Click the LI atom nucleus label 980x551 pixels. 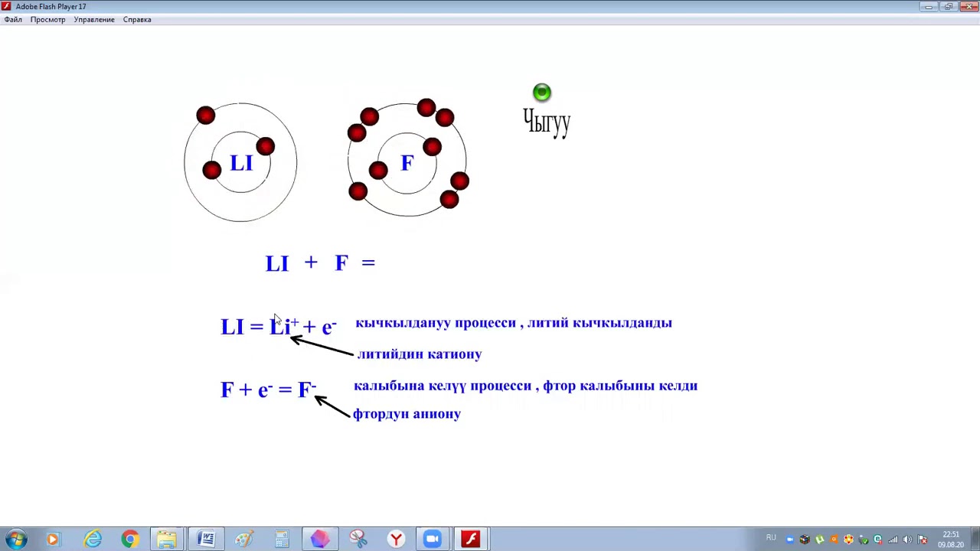[241, 163]
